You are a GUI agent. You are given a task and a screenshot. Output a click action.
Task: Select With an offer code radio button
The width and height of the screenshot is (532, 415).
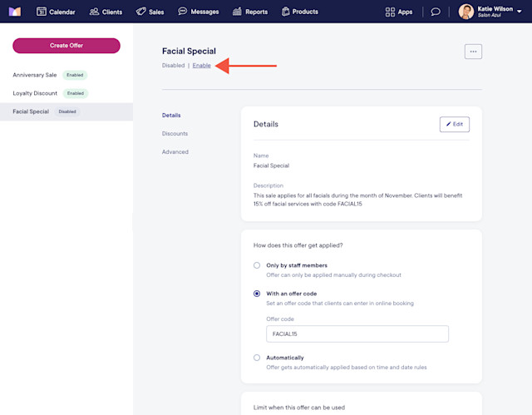[257, 294]
